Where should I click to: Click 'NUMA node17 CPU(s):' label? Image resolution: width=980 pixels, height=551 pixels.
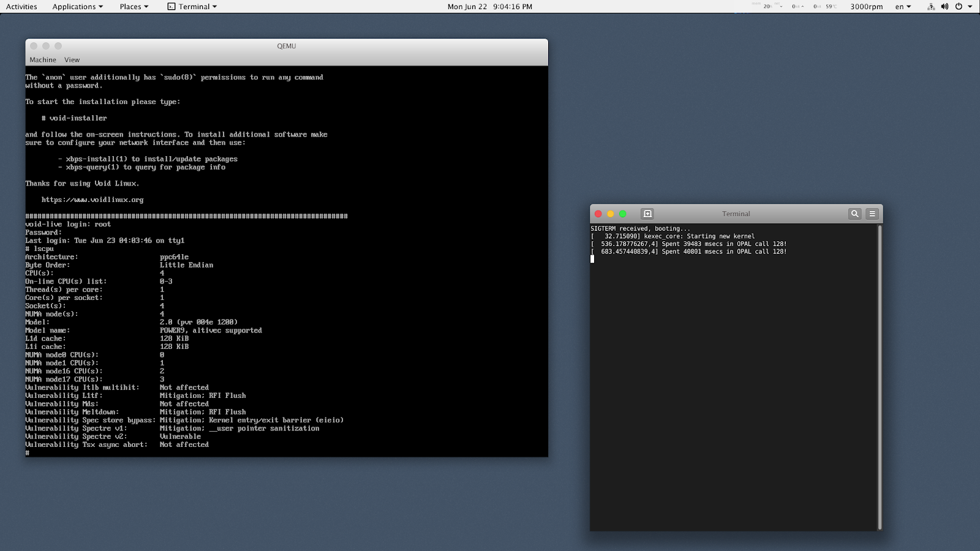pos(64,380)
